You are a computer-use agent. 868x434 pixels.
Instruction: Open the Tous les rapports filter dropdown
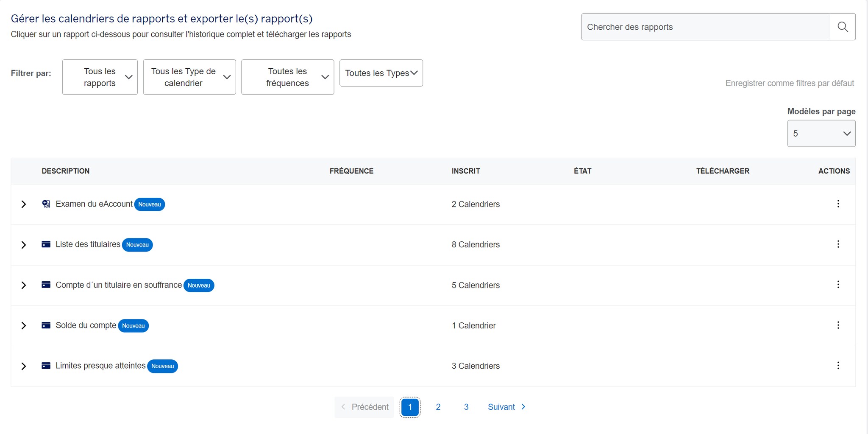tap(100, 77)
